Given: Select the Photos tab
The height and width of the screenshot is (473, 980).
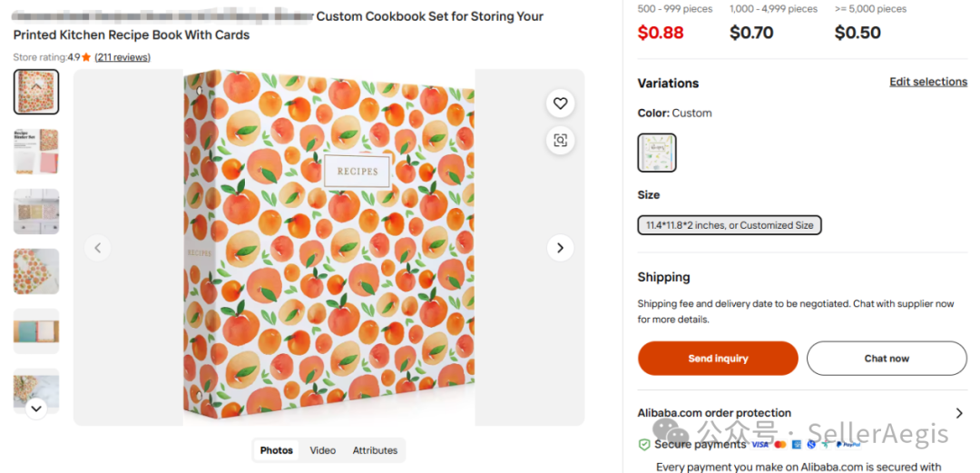Looking at the screenshot, I should point(277,450).
